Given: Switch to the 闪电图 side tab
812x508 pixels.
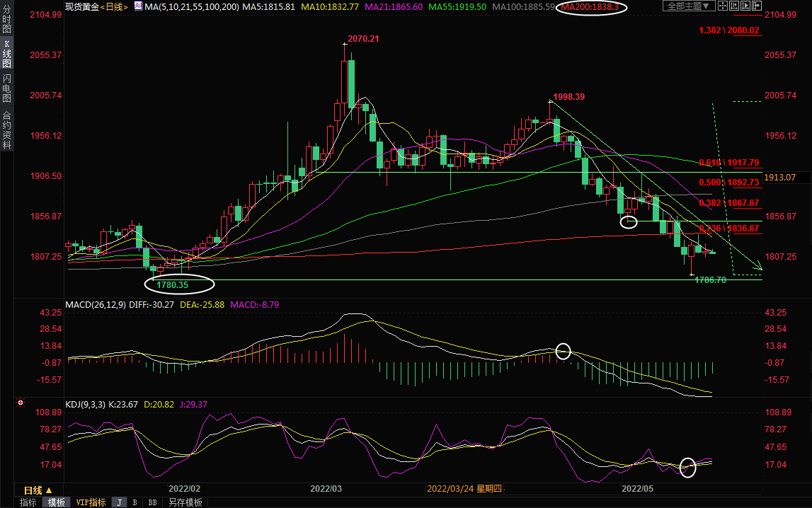Looking at the screenshot, I should coord(6,88).
